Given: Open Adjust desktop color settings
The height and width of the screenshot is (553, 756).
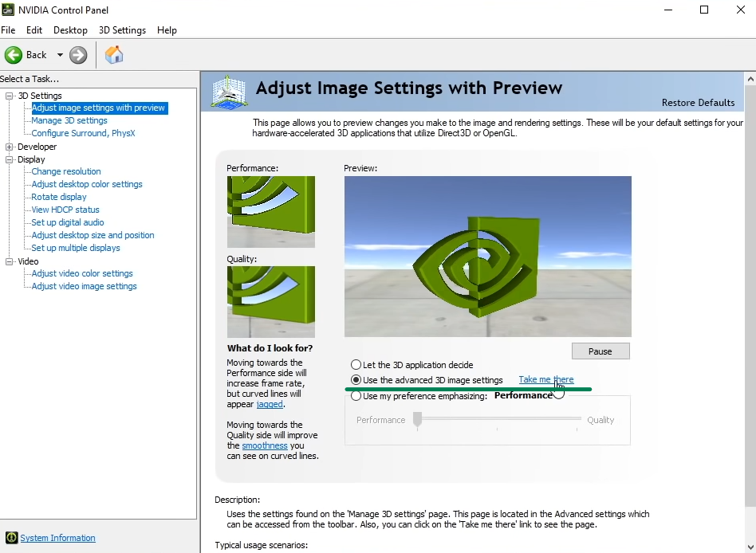Looking at the screenshot, I should pos(87,184).
